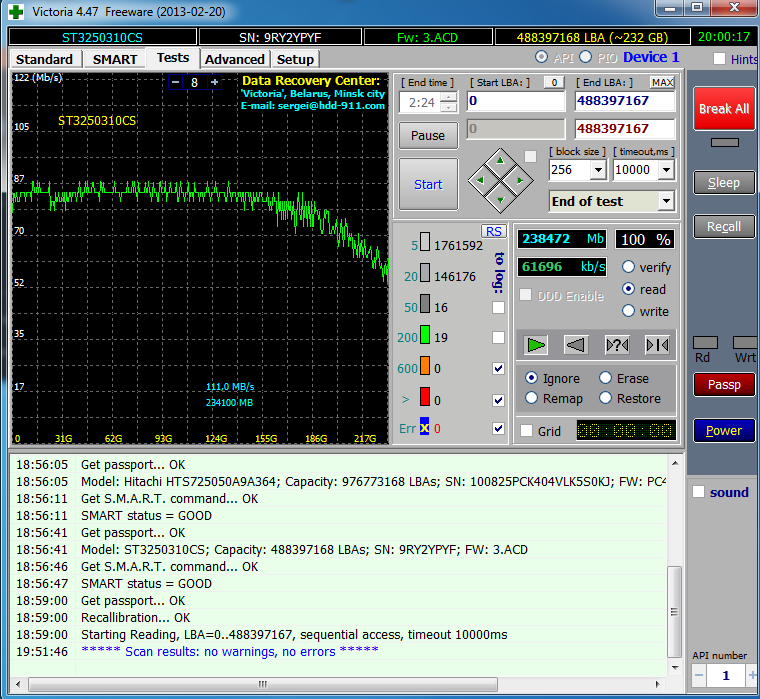Switch to the SMART tab
The height and width of the screenshot is (699, 760).
(x=115, y=59)
